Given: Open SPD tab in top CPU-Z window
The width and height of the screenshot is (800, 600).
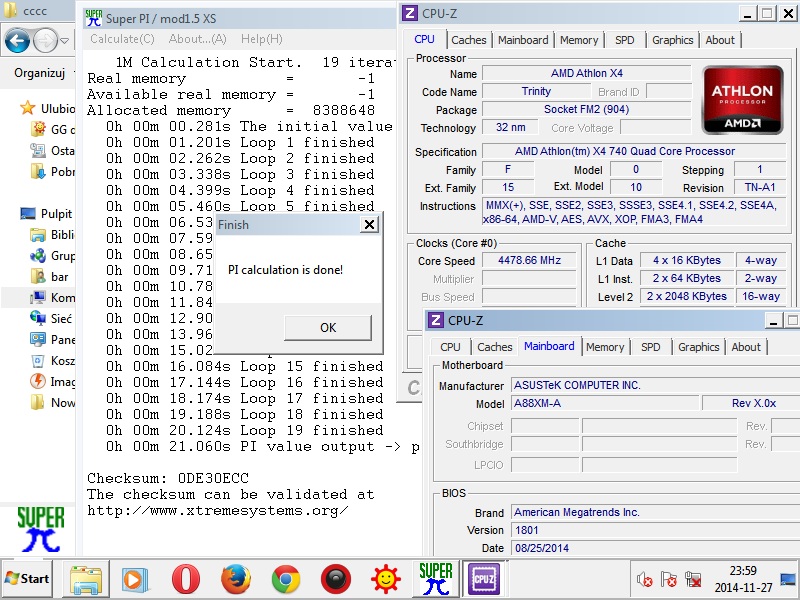Looking at the screenshot, I should [x=624, y=40].
